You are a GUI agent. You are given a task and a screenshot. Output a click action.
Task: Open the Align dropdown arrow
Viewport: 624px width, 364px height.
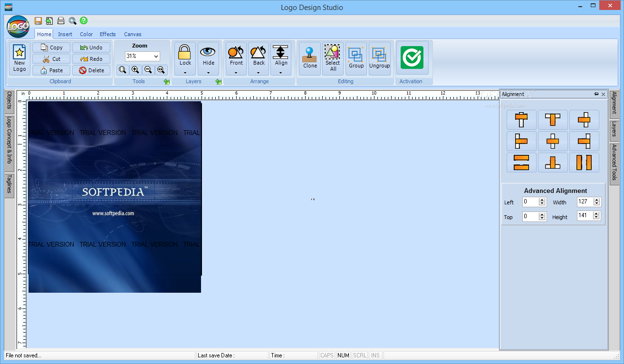pos(281,73)
